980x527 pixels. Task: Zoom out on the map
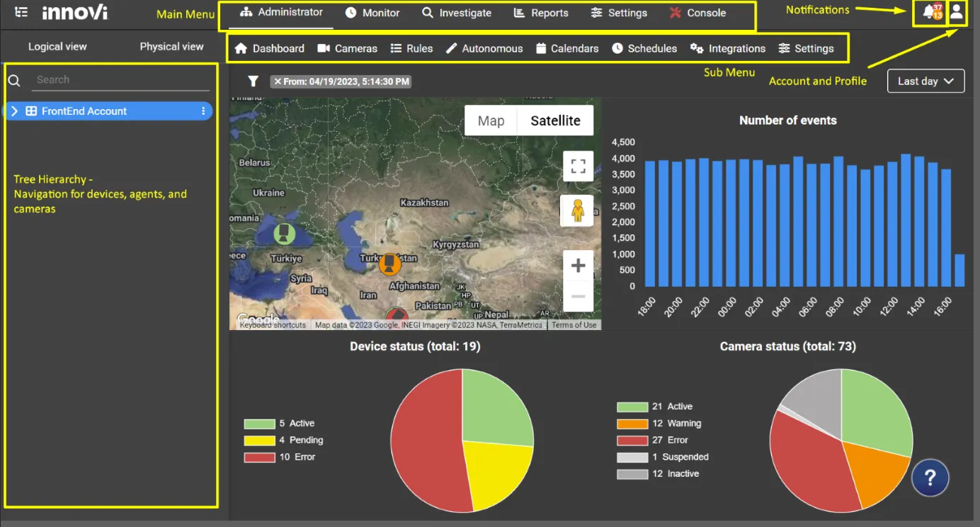point(578,296)
